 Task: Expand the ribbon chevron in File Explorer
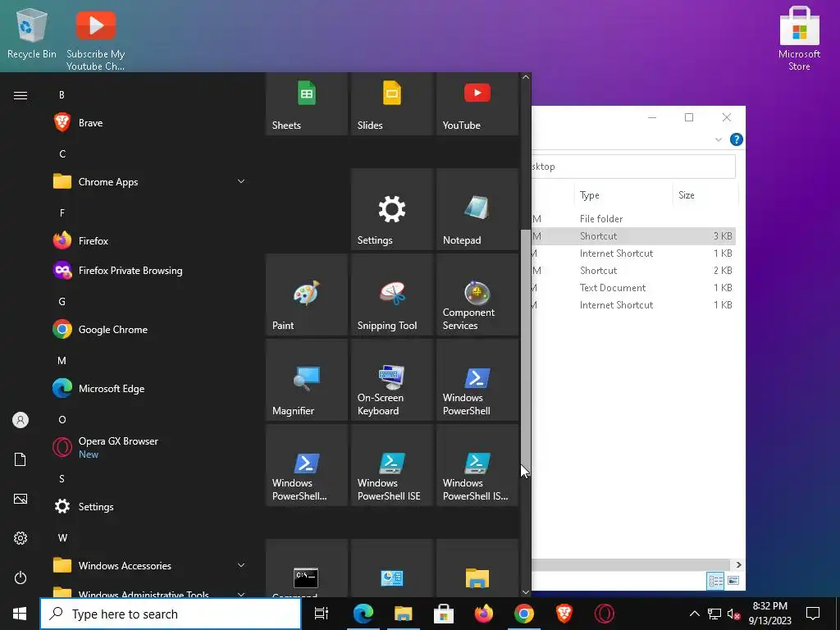pyautogui.click(x=719, y=139)
